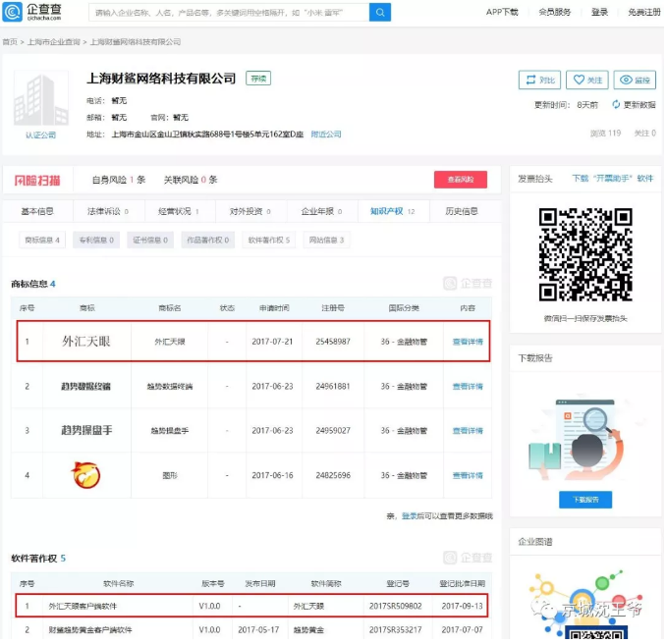Viewport: 667px width, 644px height.
Task: Select the 知识产权 tab
Action: [394, 212]
